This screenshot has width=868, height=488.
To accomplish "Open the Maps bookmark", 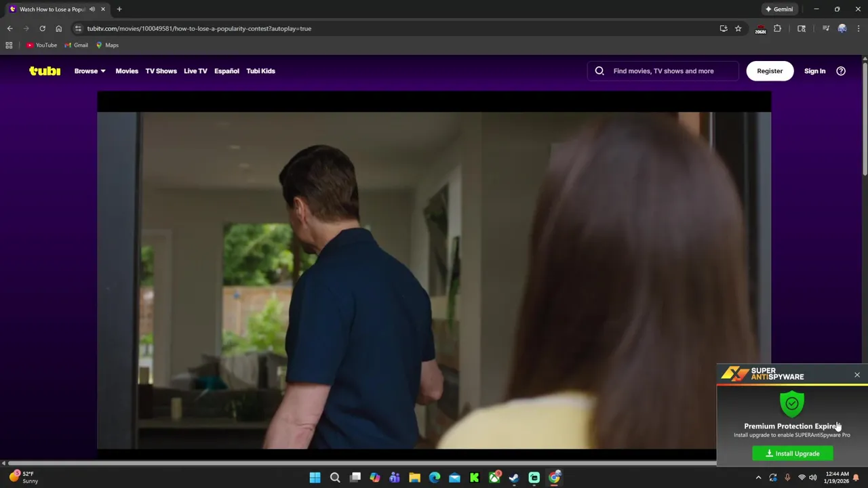I will 107,45.
